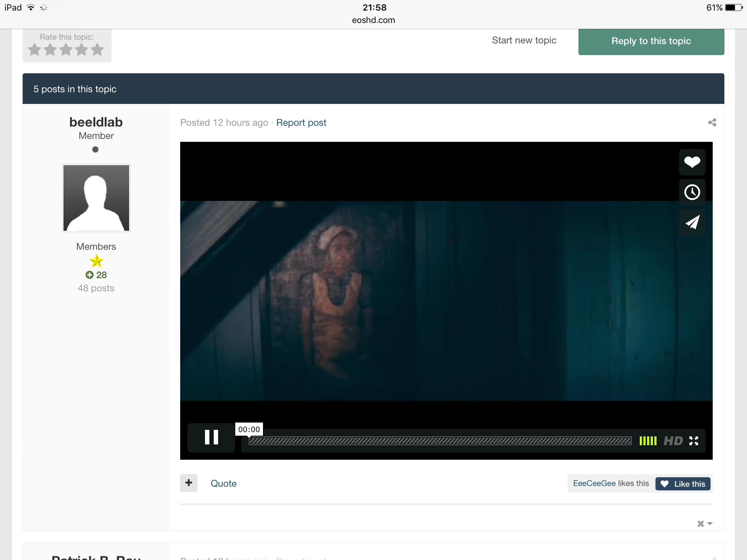Report the post by beeldlab
Viewport: 747px width, 560px height.
301,123
